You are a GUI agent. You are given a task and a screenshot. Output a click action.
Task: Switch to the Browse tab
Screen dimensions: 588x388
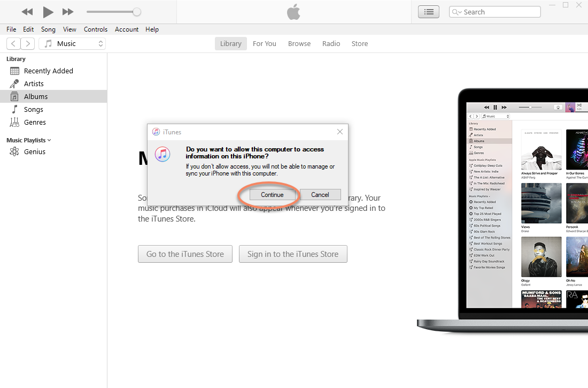coord(299,44)
